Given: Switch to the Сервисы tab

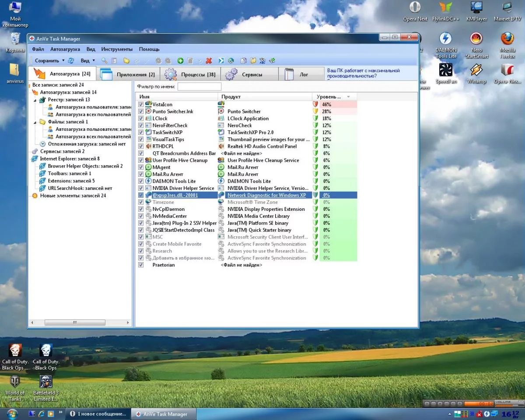Looking at the screenshot, I should (249, 74).
